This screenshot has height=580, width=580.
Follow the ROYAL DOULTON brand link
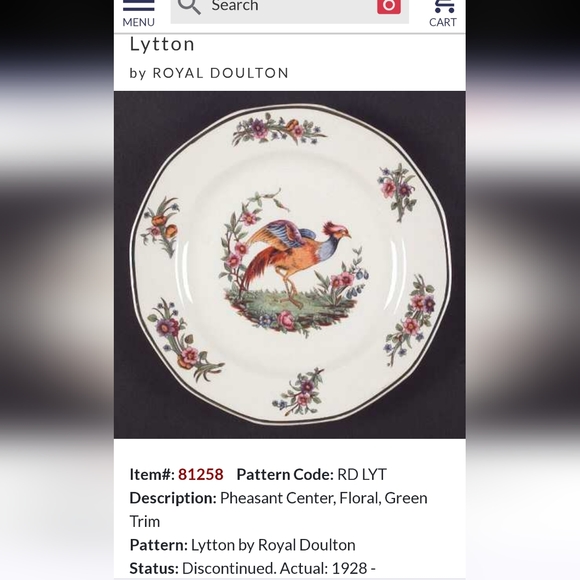coord(220,73)
